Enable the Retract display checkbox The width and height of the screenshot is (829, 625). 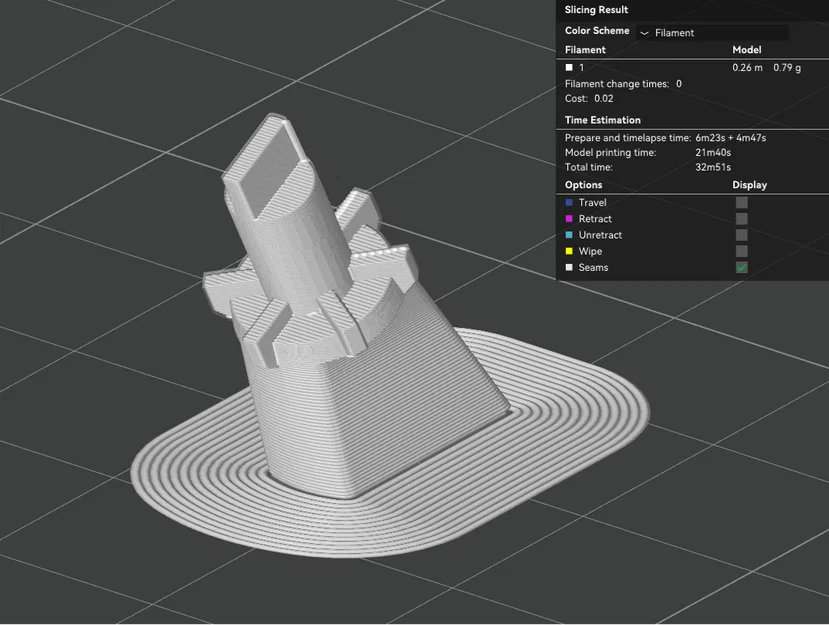pyautogui.click(x=742, y=219)
